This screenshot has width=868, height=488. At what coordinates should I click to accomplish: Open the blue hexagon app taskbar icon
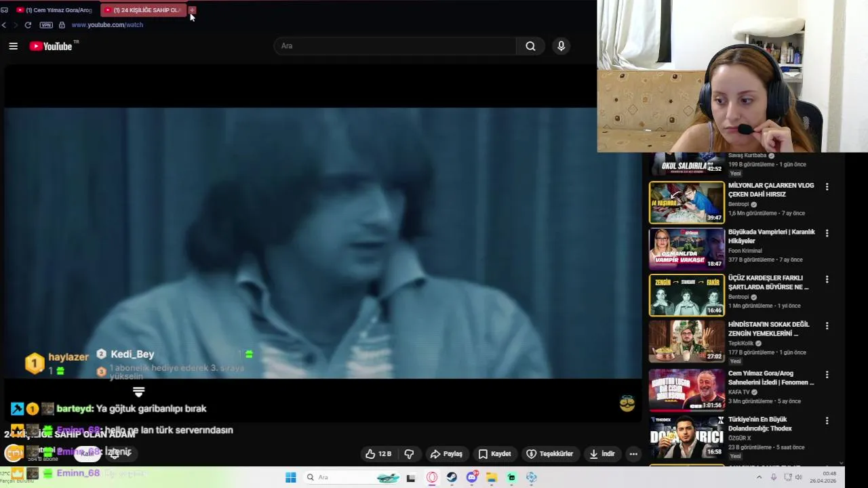coord(532,478)
